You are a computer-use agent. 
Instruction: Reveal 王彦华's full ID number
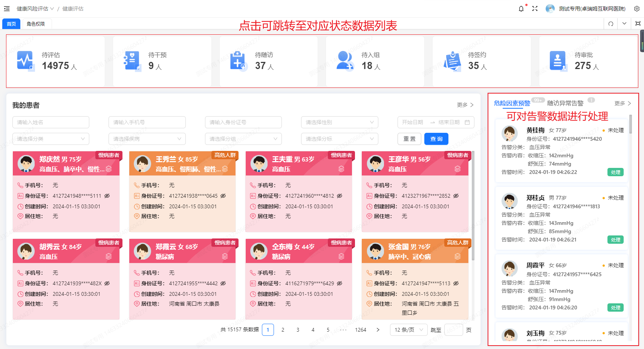(x=456, y=196)
